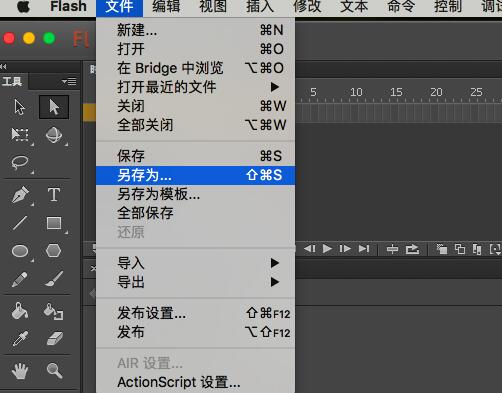Image resolution: width=502 pixels, height=393 pixels.
Task: Select the Zoom magnifier tool
Action: (55, 371)
